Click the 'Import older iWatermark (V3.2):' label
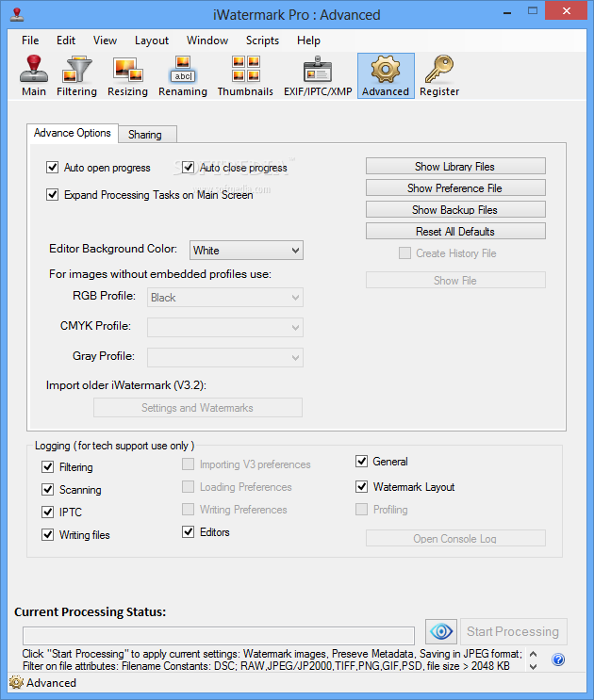 [126, 385]
